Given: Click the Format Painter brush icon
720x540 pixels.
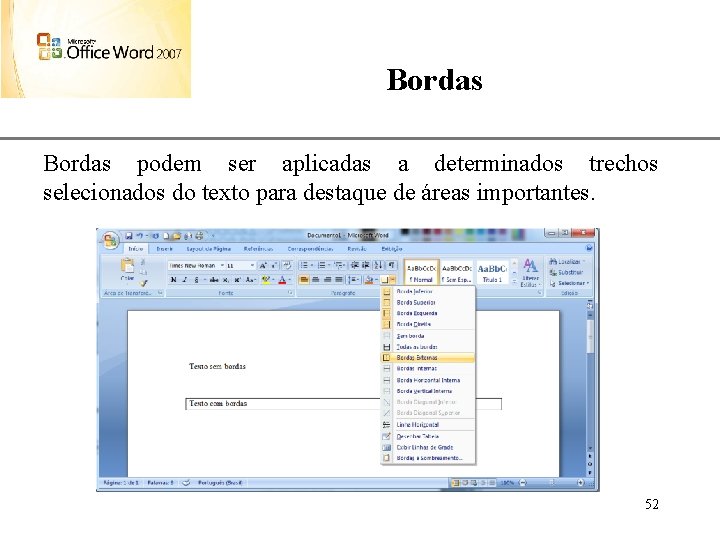Looking at the screenshot, I should point(143,283).
